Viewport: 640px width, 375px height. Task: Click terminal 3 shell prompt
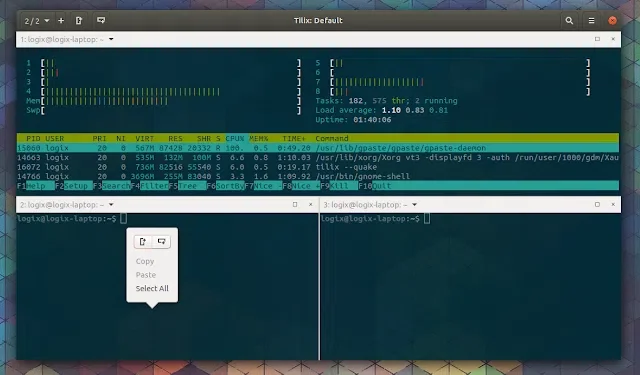[370, 219]
